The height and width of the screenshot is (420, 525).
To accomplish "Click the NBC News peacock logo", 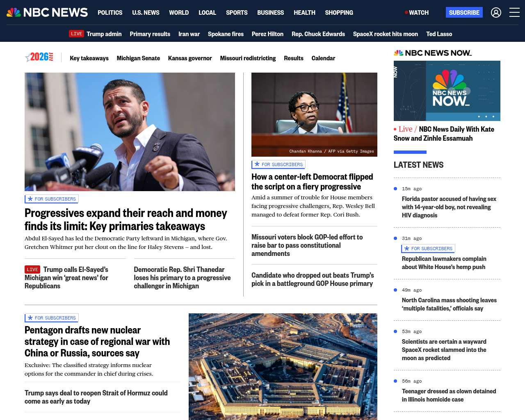I will (47, 13).
